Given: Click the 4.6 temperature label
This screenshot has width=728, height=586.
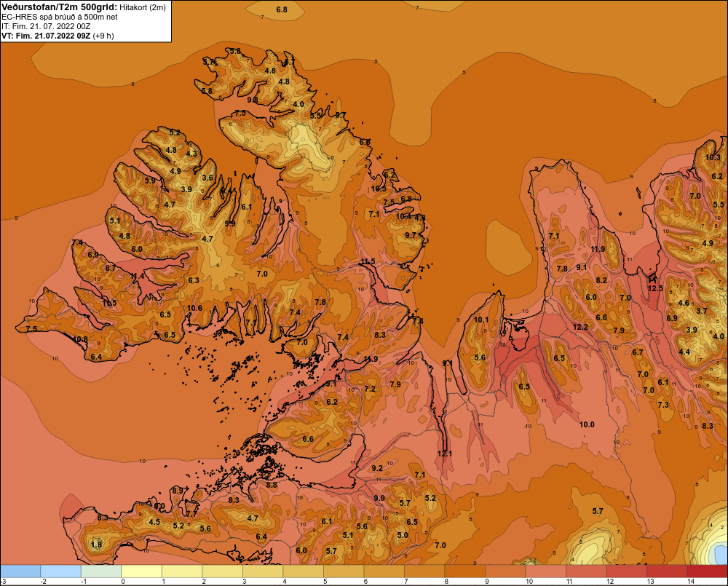Looking at the screenshot, I should coord(684,303).
